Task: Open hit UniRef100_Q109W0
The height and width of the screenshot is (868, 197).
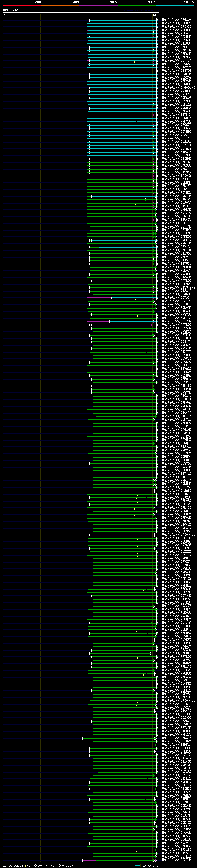Action: (176, 833)
